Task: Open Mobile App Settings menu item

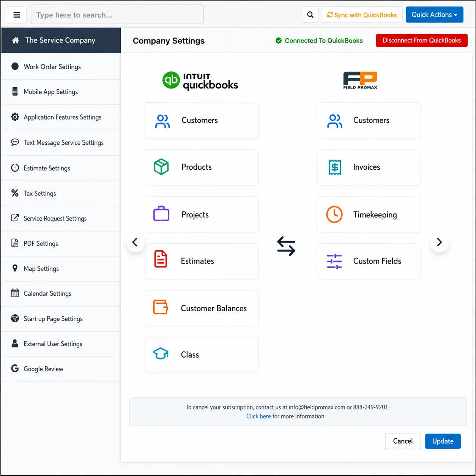Action: (61, 92)
